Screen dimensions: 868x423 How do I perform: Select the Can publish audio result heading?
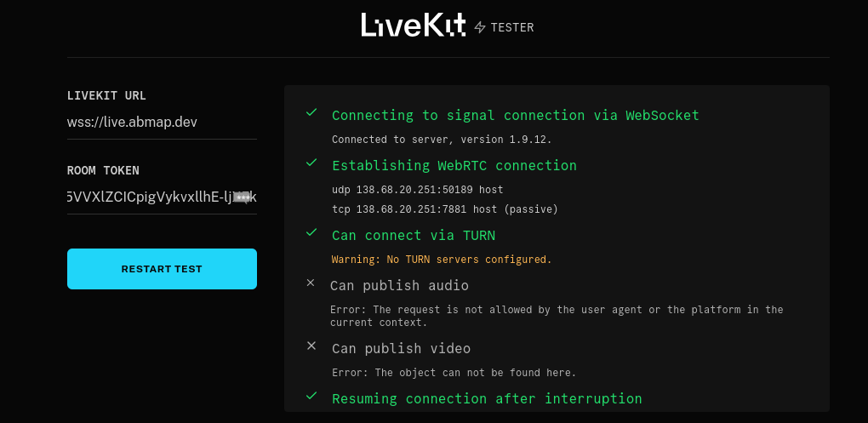point(400,285)
